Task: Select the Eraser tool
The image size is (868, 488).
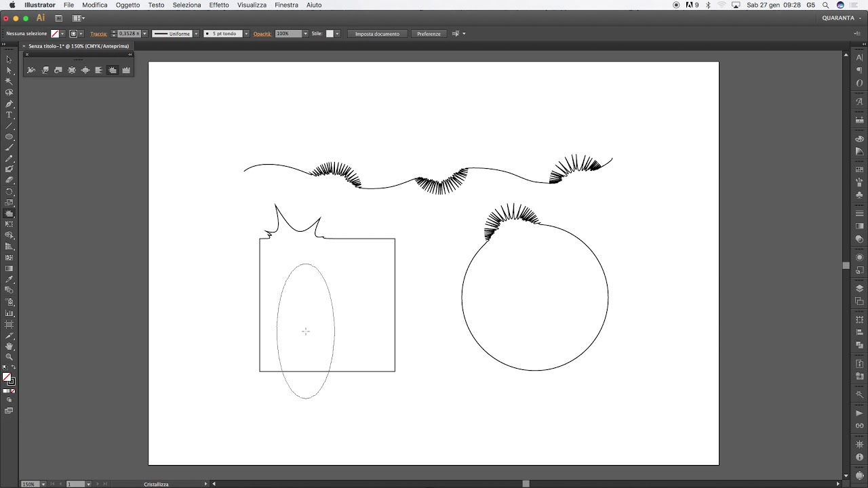Action: (x=9, y=180)
